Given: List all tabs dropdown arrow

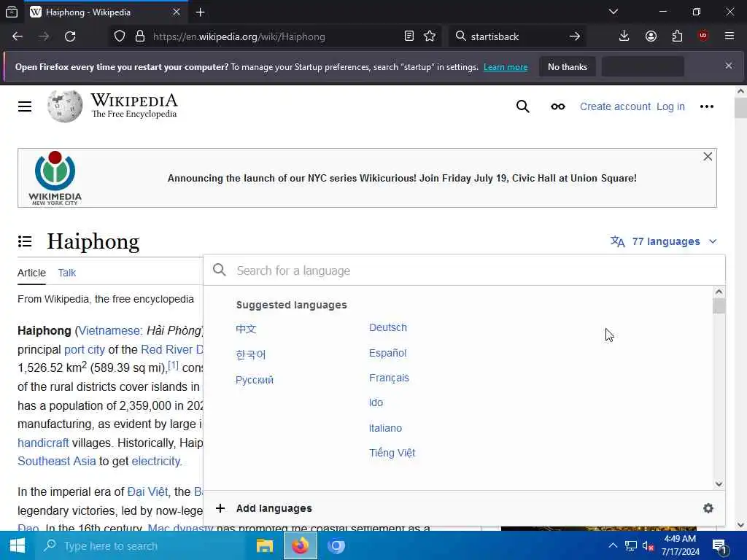Looking at the screenshot, I should tap(613, 12).
